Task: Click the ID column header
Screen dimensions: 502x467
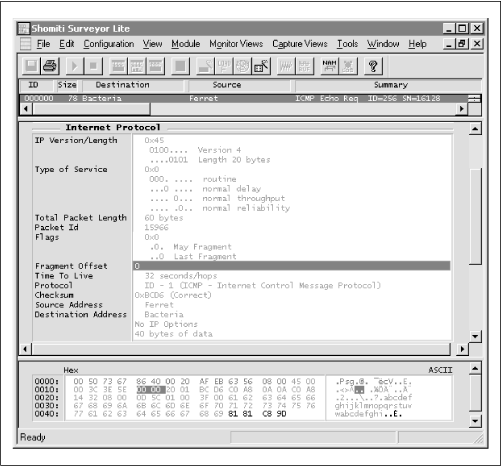Action: 36,85
